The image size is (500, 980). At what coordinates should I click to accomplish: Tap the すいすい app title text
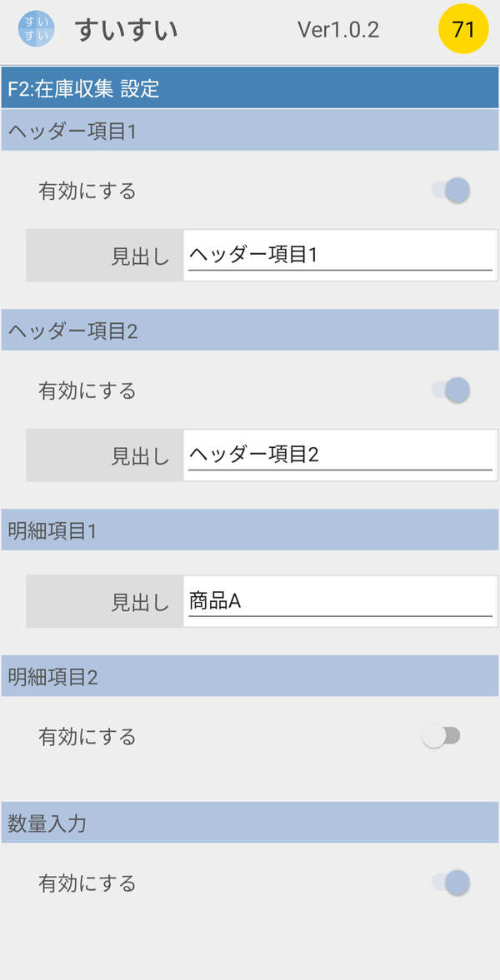(x=127, y=29)
